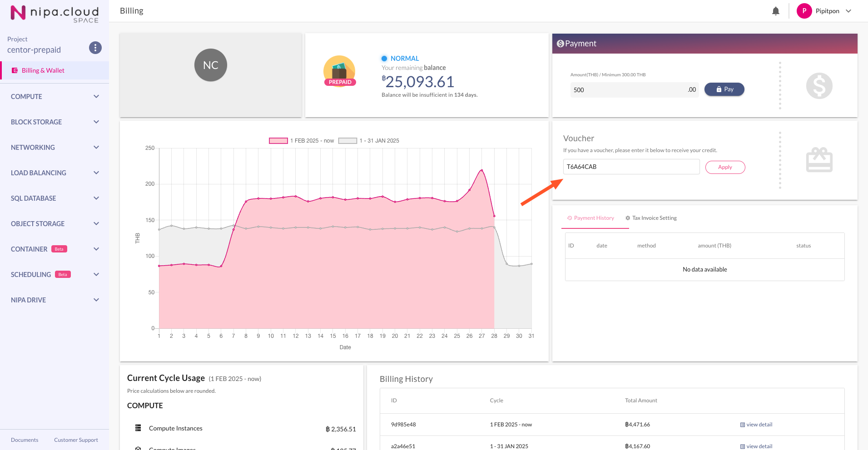Click the nipa.cloud space logo

(x=55, y=14)
